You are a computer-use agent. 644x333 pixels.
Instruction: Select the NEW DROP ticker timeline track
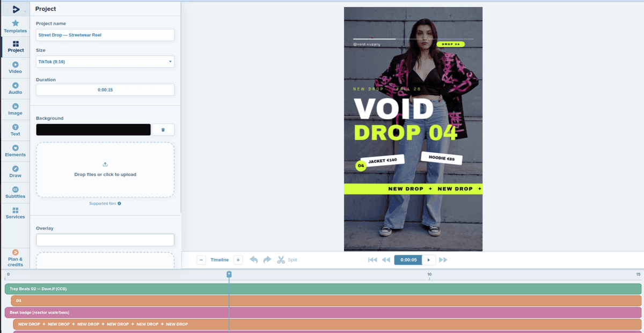(x=327, y=324)
